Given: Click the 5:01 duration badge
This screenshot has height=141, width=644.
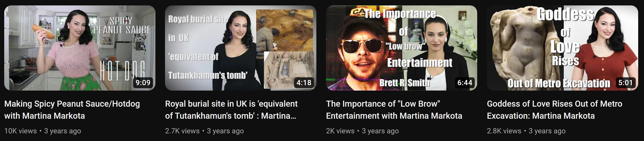Looking at the screenshot, I should 626,83.
